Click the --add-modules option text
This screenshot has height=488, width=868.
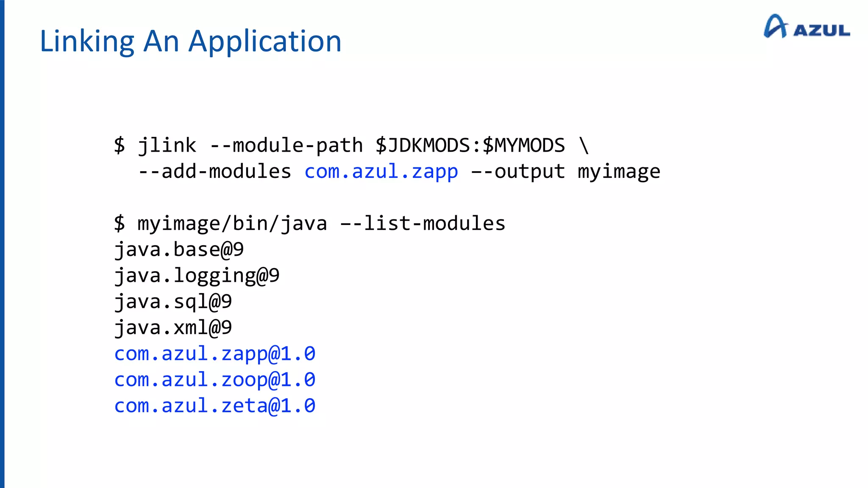coord(214,172)
